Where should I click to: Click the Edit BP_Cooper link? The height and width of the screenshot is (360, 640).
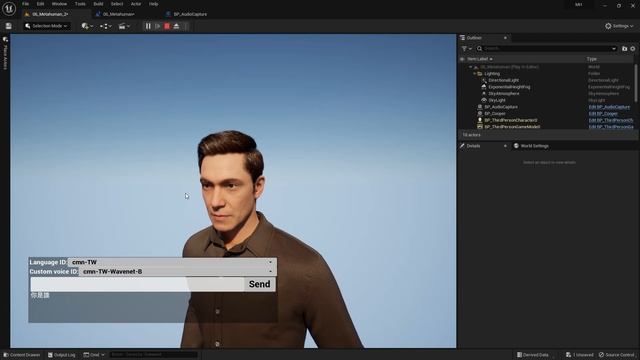click(x=603, y=113)
